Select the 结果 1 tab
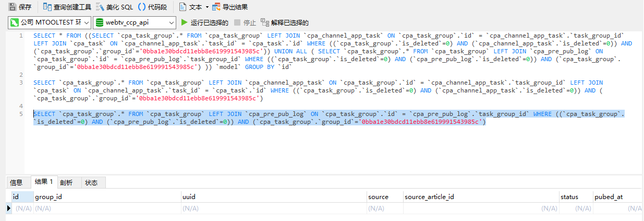Viewport: 644px width, 221px height. tap(44, 182)
